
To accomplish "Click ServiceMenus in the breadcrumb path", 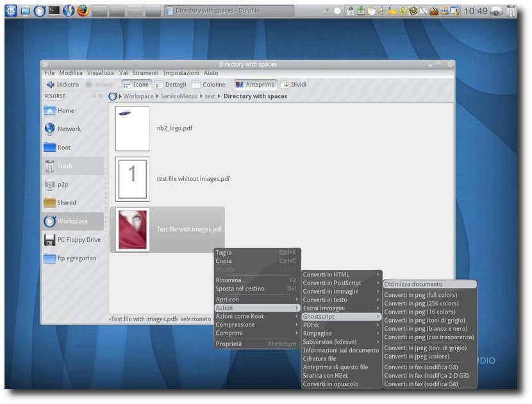I will coord(179,96).
